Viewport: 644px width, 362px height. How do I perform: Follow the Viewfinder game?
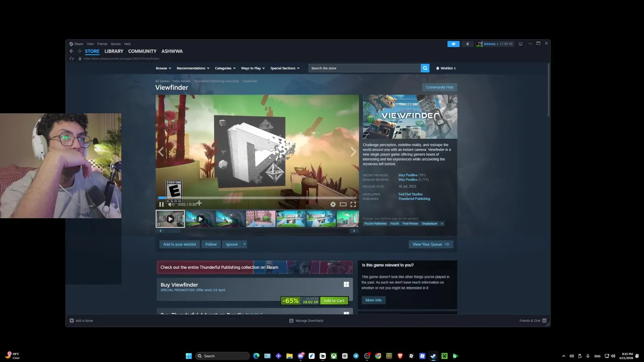(x=211, y=244)
